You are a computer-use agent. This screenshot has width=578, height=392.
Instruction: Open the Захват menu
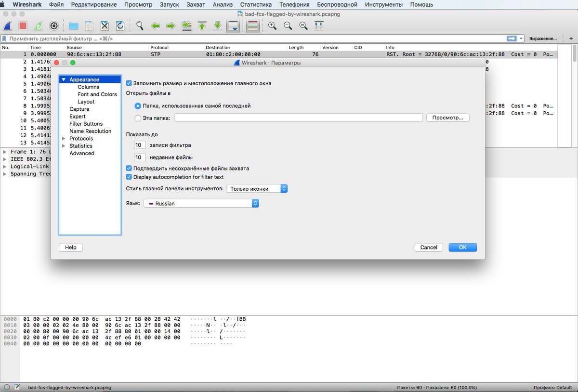196,4
